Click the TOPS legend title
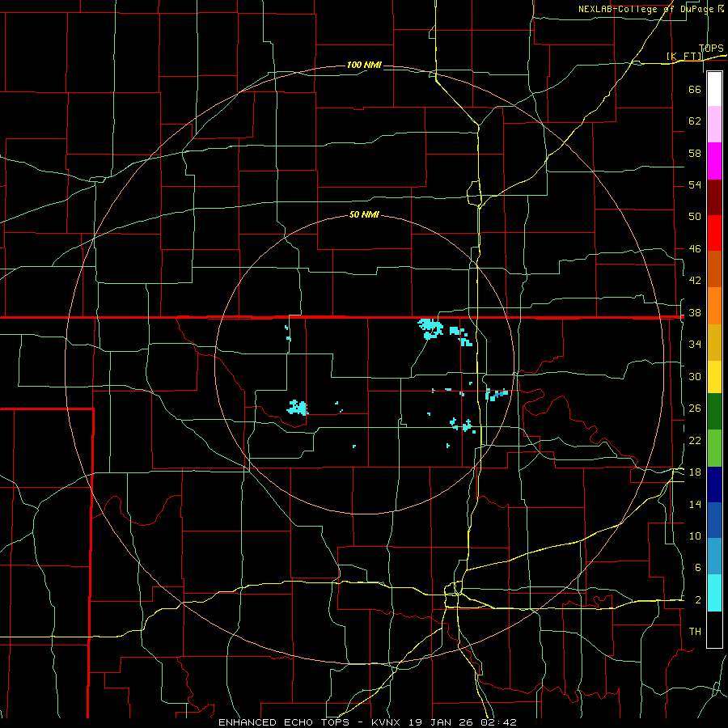The width and height of the screenshot is (728, 728). (711, 49)
